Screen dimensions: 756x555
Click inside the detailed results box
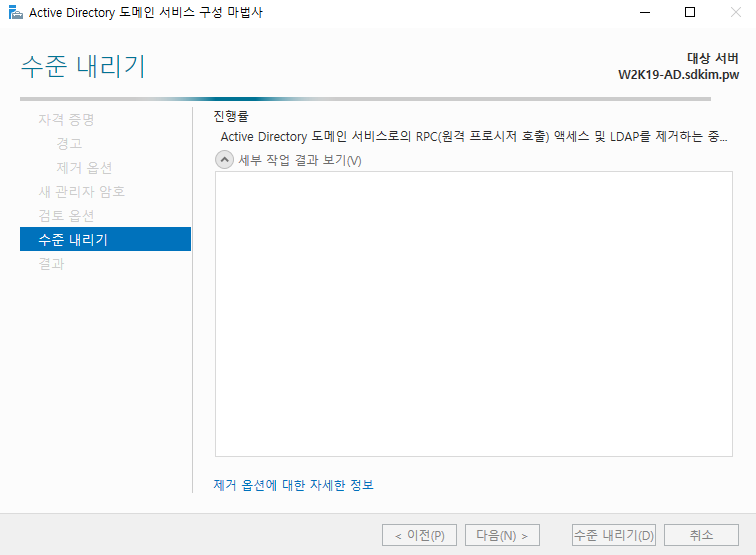[x=474, y=314]
